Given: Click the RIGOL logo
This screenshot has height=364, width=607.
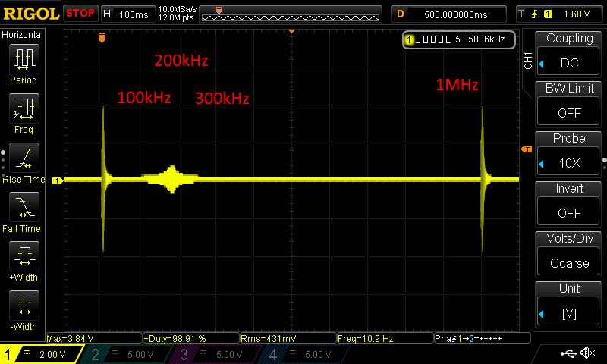Looking at the screenshot, I should click(31, 14).
